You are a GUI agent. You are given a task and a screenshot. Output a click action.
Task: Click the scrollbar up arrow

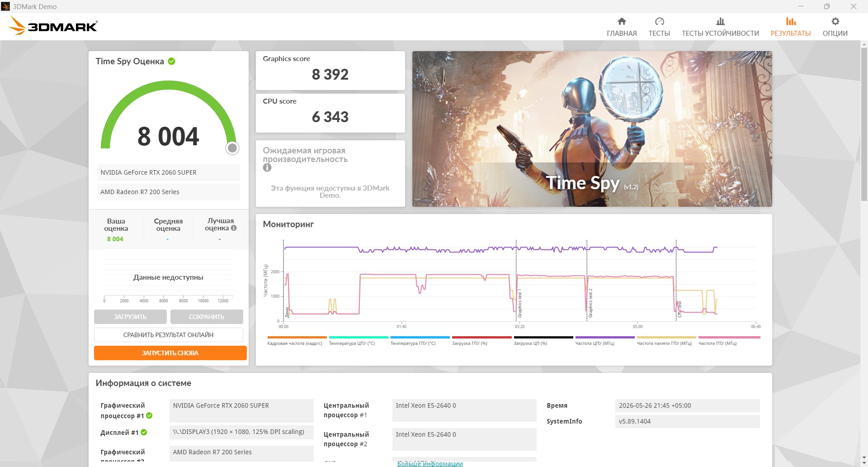tap(864, 44)
